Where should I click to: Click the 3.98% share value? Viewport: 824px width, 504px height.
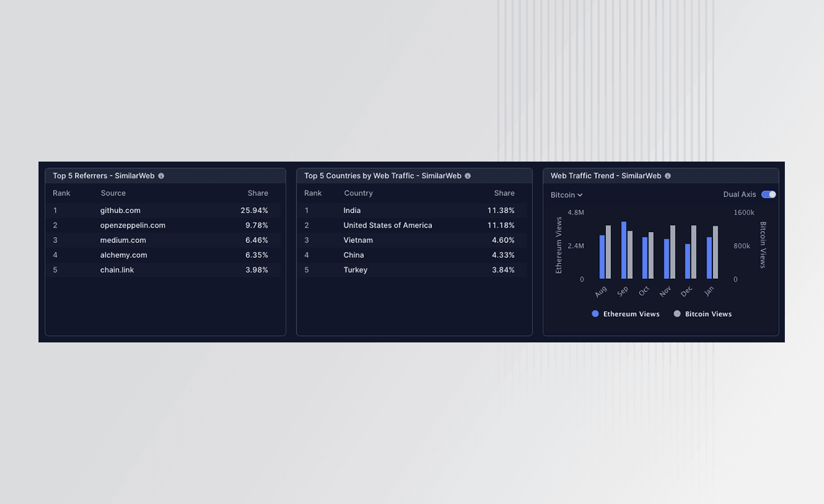coord(257,270)
